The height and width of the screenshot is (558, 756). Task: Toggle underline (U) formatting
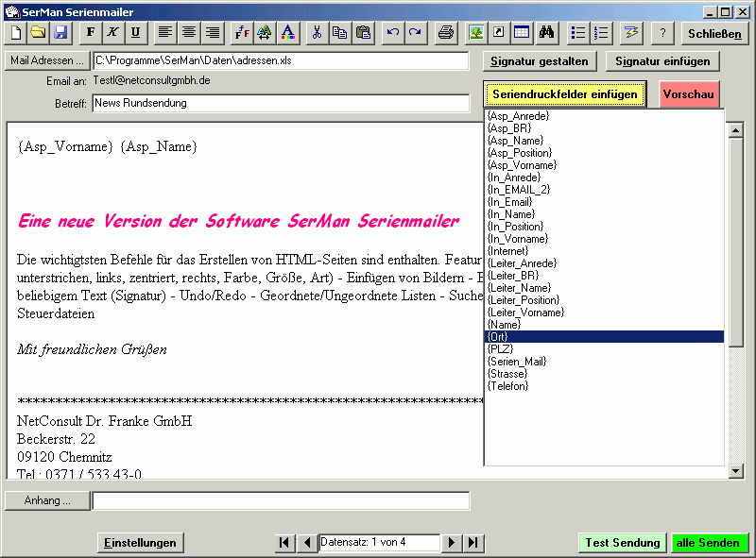[x=135, y=33]
